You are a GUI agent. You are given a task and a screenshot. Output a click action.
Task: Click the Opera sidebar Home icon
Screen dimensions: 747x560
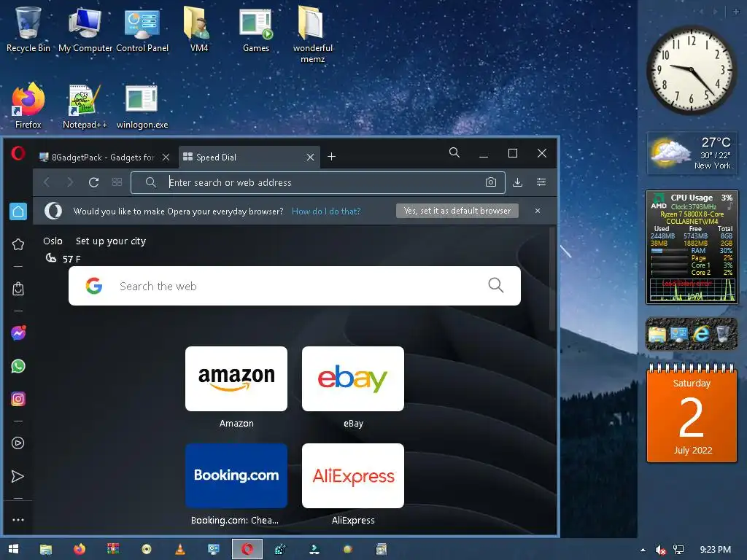coord(18,211)
